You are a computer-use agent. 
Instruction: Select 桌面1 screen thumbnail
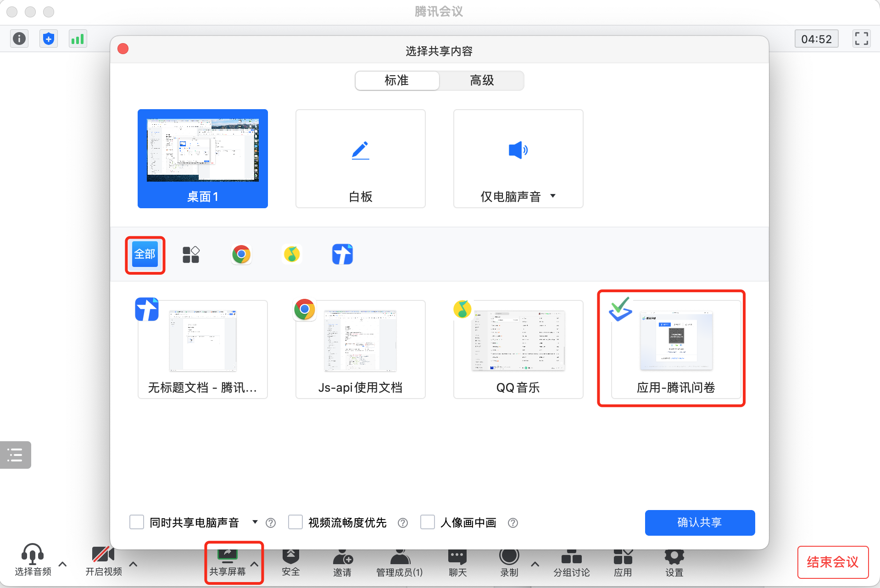203,159
